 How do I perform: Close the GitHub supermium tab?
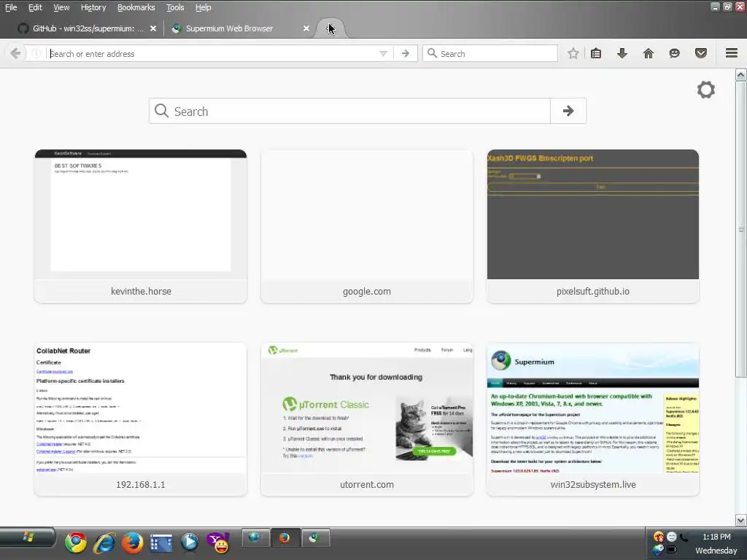tap(153, 28)
